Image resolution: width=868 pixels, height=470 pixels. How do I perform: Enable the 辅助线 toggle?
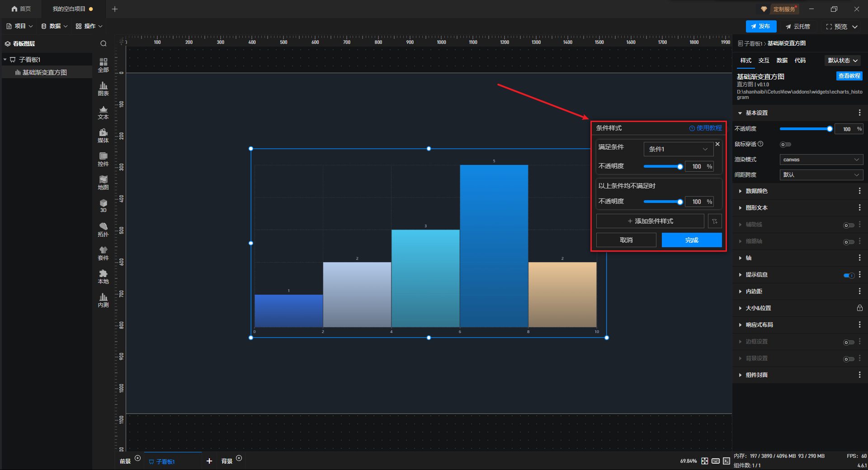coord(849,225)
